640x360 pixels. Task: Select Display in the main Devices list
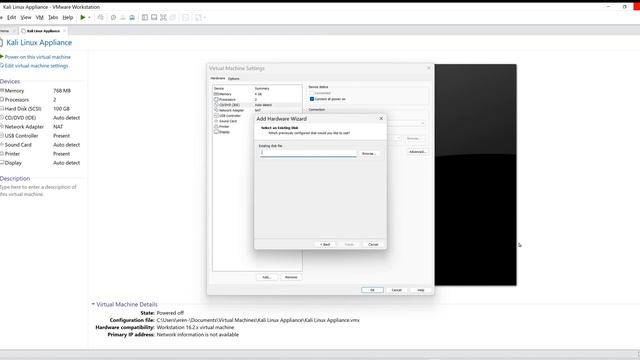tap(41, 162)
